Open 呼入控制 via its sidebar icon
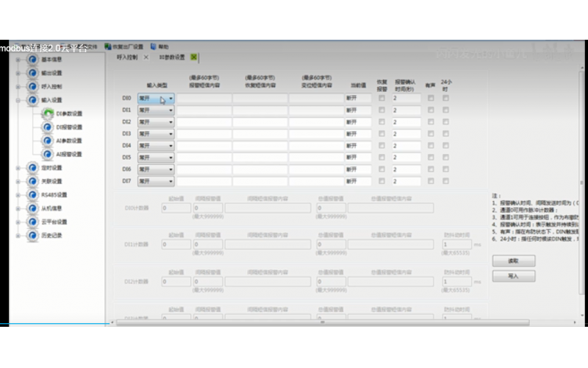 click(32, 86)
